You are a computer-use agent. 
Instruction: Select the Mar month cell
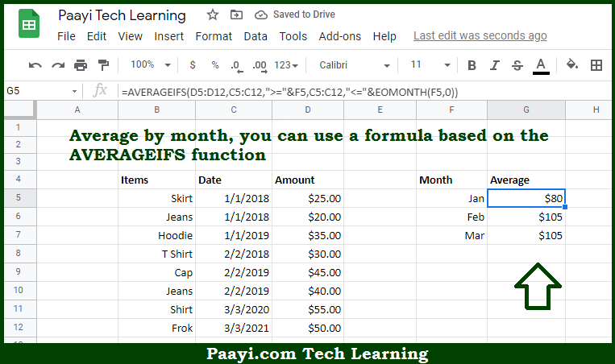coord(452,235)
